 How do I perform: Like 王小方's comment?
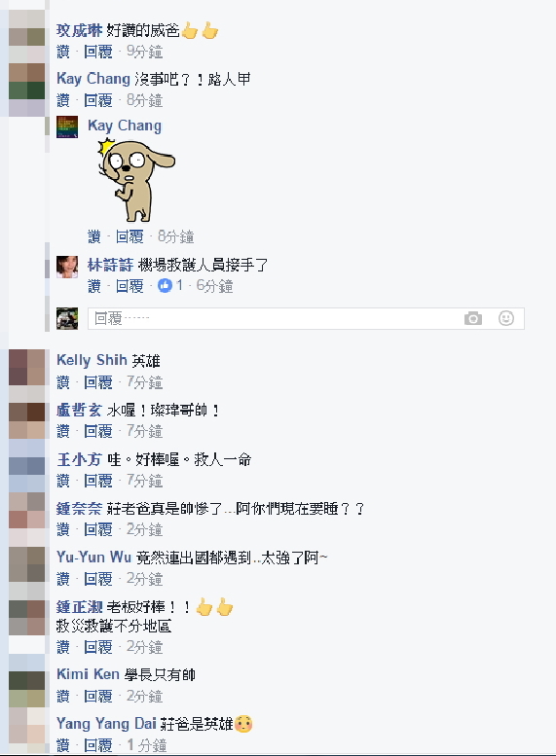point(62,481)
